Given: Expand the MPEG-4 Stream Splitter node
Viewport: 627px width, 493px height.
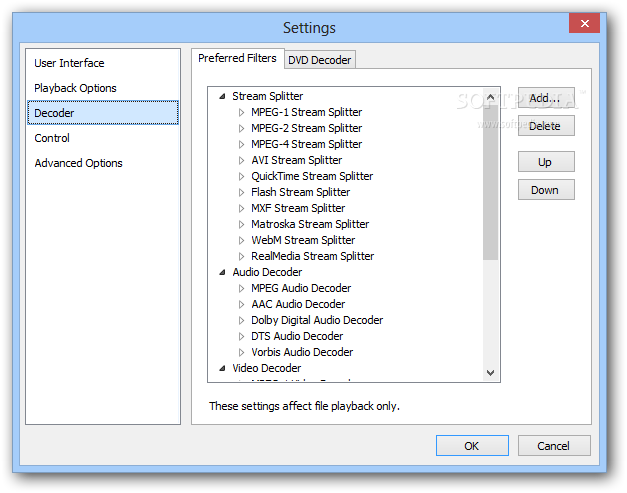Looking at the screenshot, I should point(241,144).
